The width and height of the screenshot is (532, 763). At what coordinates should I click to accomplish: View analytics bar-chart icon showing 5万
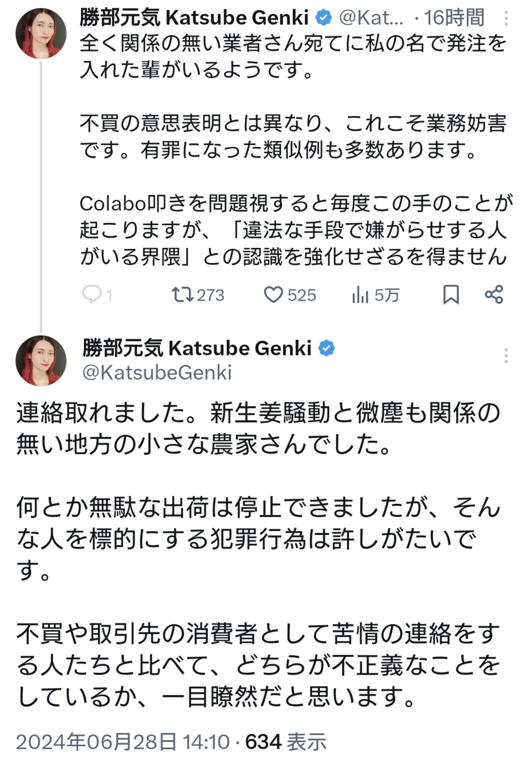point(360,295)
